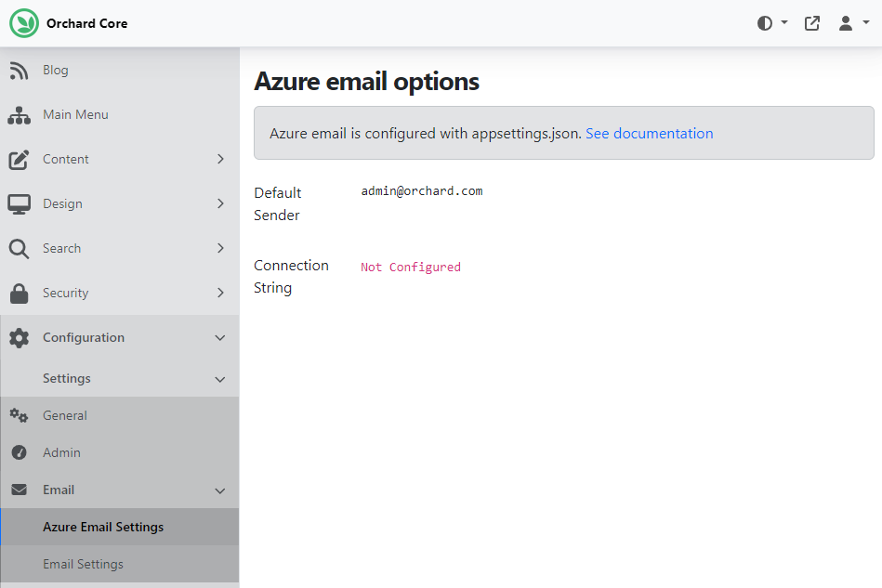Open Admin settings
Screen dimensions: 882x588
[x=61, y=452]
